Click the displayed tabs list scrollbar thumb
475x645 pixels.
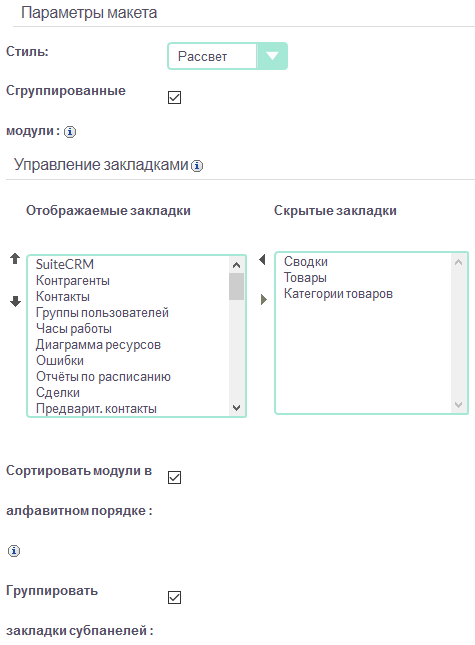[x=236, y=286]
